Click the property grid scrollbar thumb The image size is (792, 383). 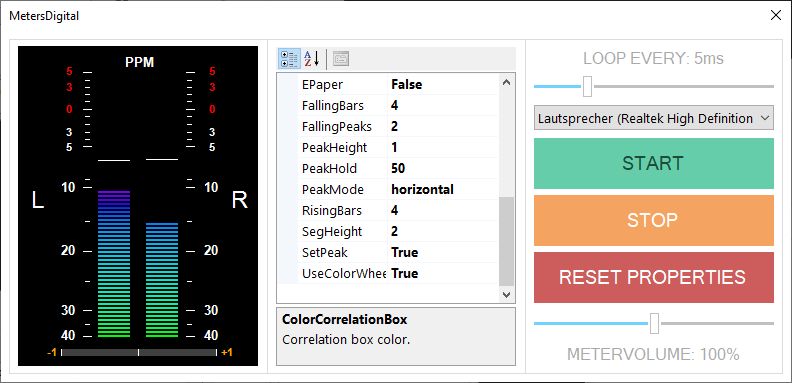tap(507, 242)
